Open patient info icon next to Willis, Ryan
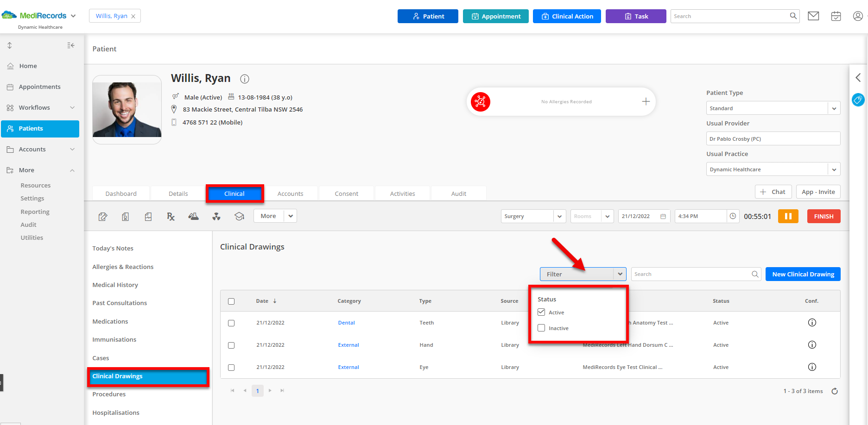This screenshot has width=868, height=425. pos(245,79)
